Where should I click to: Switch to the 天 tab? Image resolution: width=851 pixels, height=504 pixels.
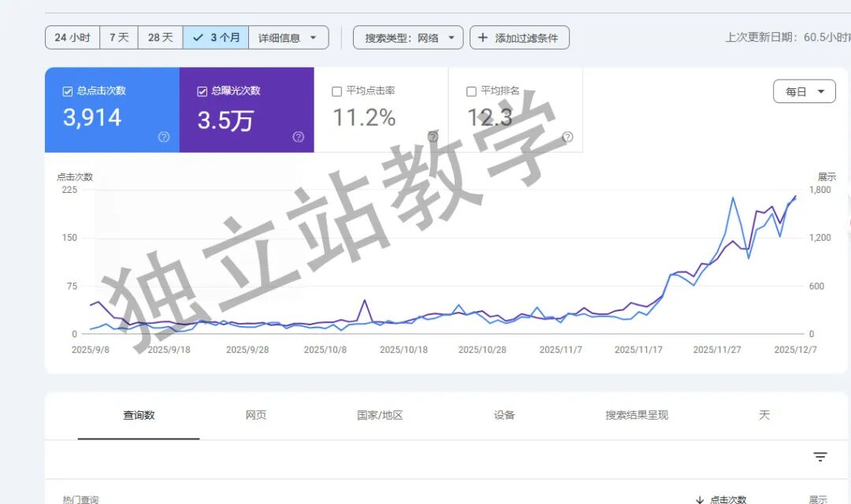(764, 415)
